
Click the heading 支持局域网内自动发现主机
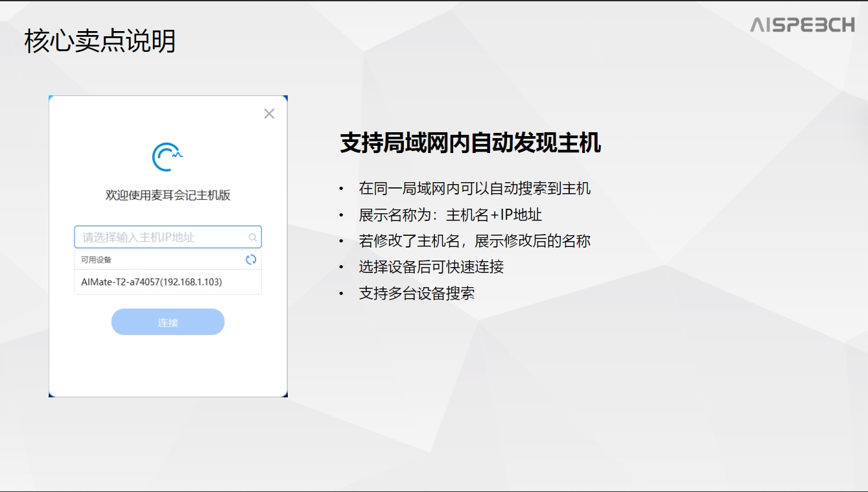tap(470, 143)
